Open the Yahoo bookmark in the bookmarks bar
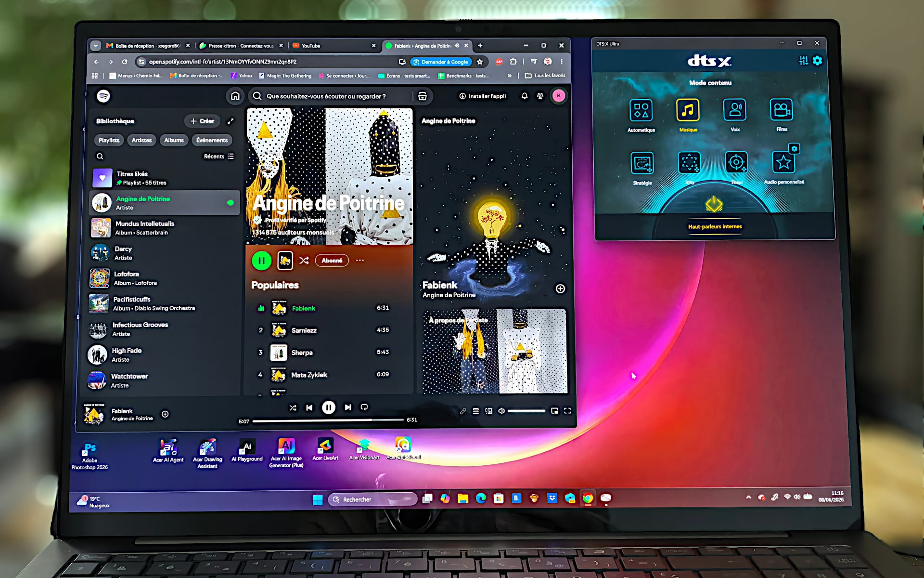Image resolution: width=924 pixels, height=578 pixels. point(241,76)
